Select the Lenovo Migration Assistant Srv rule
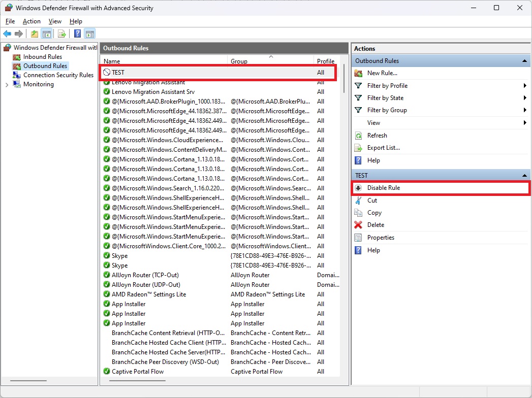This screenshot has height=398, width=532. coord(220,92)
